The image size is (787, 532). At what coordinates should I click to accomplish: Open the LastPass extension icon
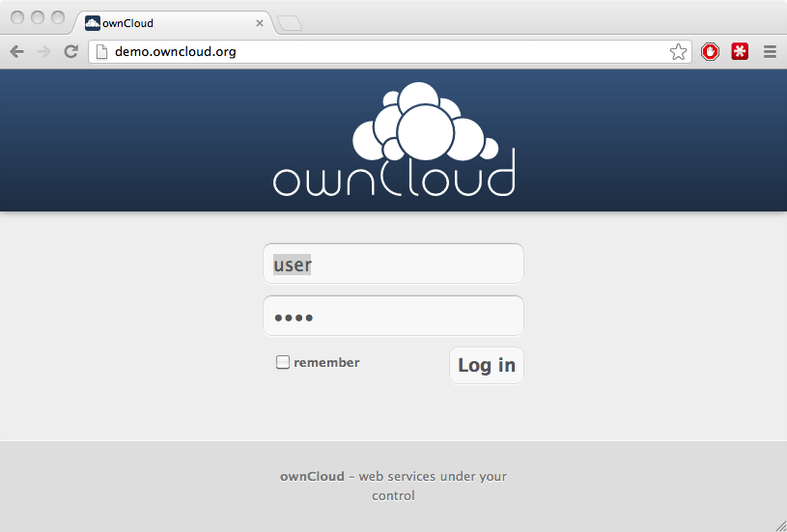(740, 52)
